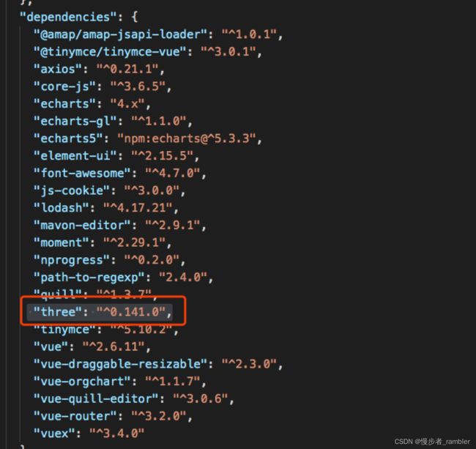Click the "element-ui" dependency line
The height and width of the screenshot is (449, 476).
pos(116,156)
